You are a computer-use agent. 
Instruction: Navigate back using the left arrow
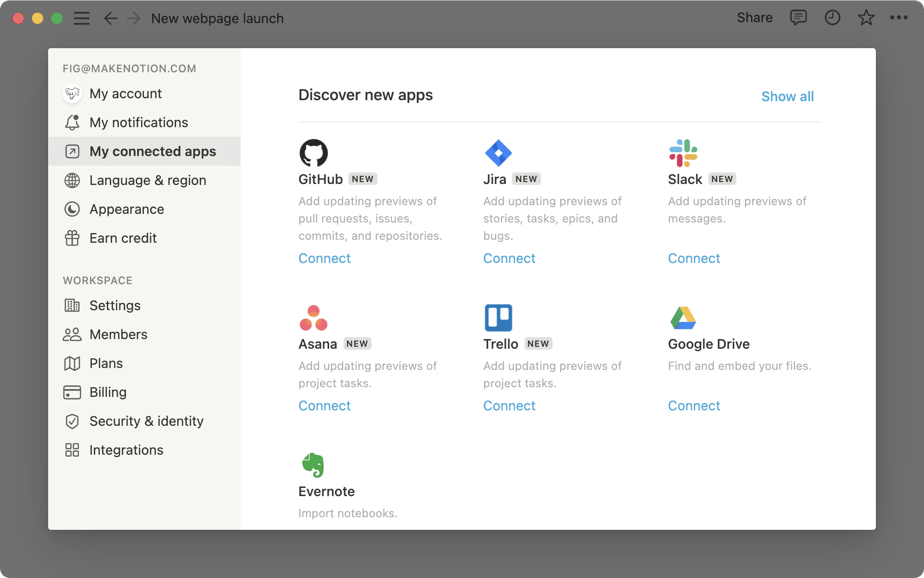pos(110,18)
